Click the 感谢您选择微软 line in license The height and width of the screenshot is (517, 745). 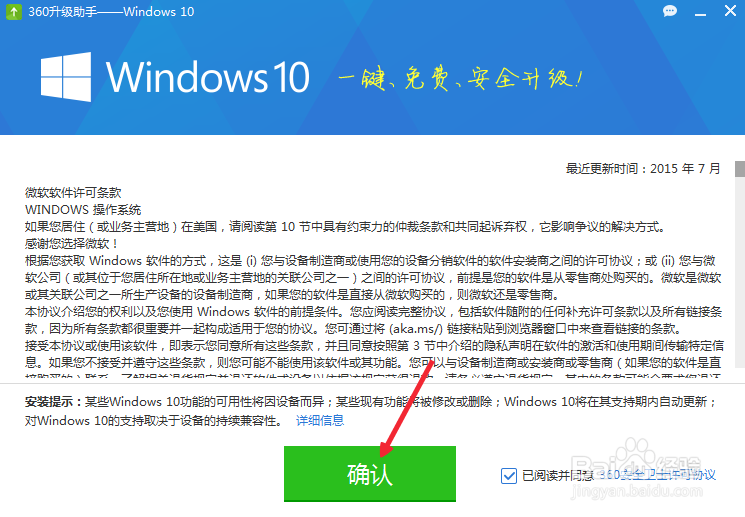pyautogui.click(x=71, y=244)
